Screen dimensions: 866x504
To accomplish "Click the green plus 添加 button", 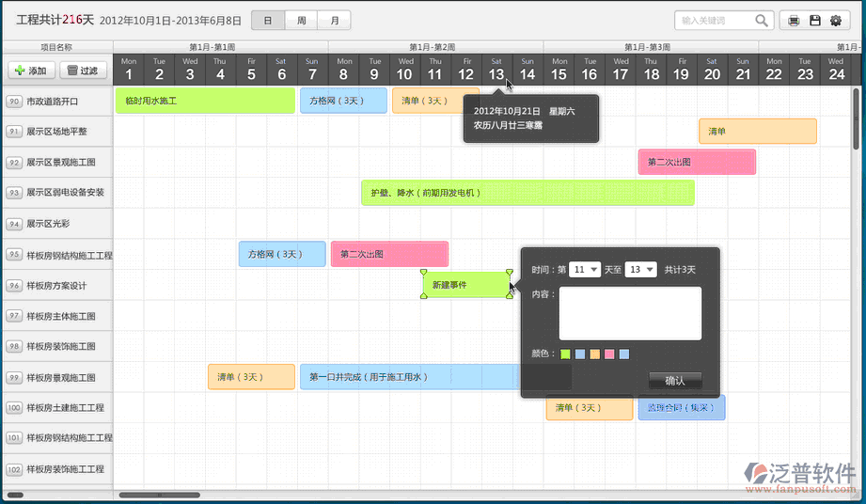I will (x=30, y=71).
